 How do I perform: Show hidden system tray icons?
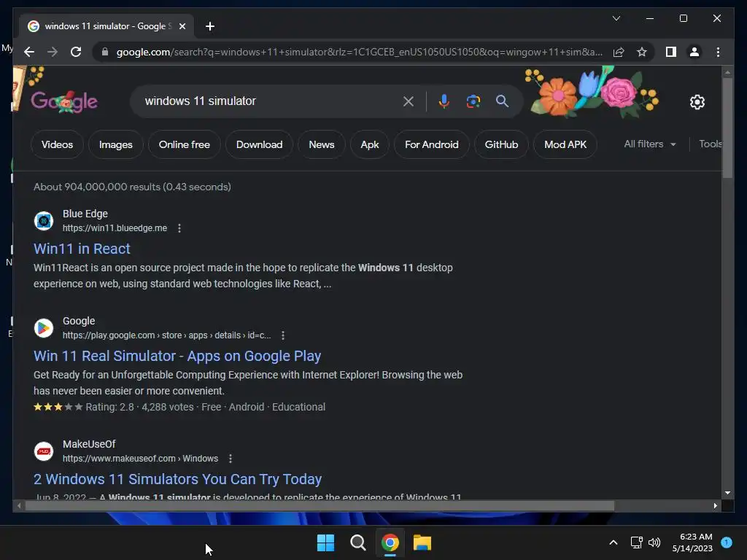coord(614,542)
